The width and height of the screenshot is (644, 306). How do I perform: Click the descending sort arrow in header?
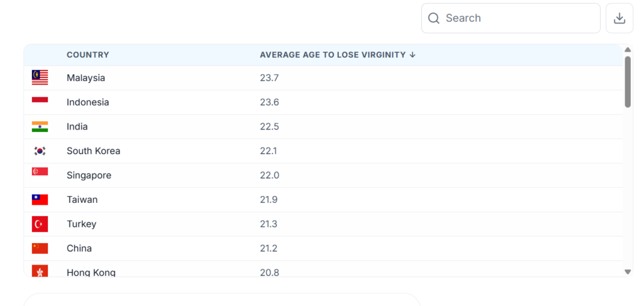413,55
